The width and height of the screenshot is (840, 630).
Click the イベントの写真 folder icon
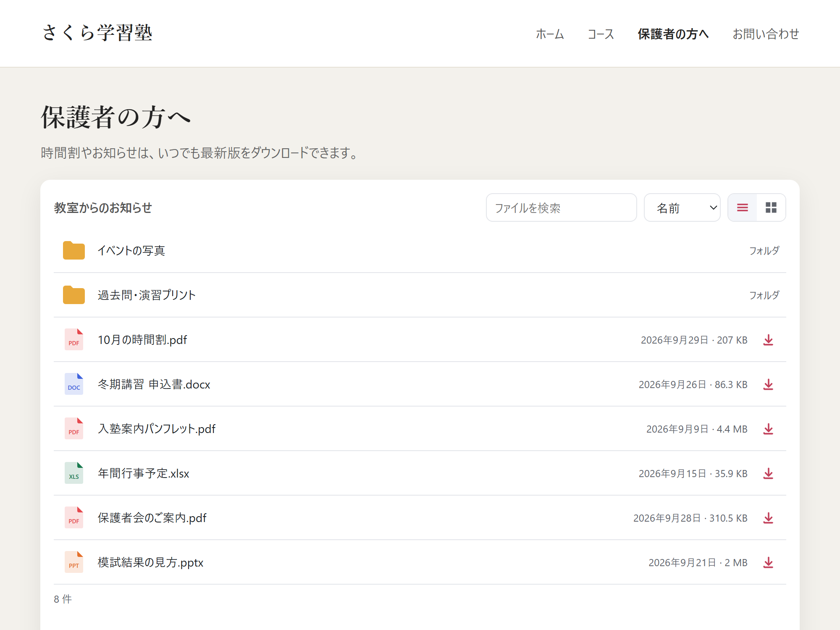tap(74, 250)
